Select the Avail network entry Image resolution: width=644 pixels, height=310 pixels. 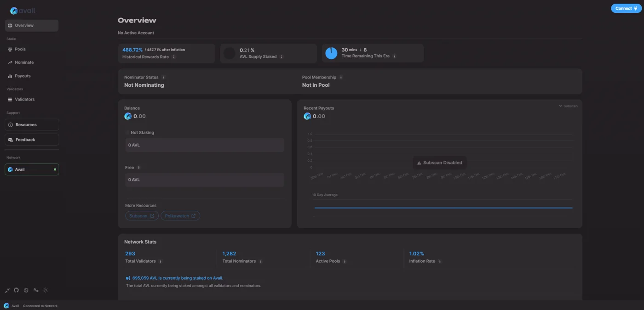pyautogui.click(x=32, y=169)
